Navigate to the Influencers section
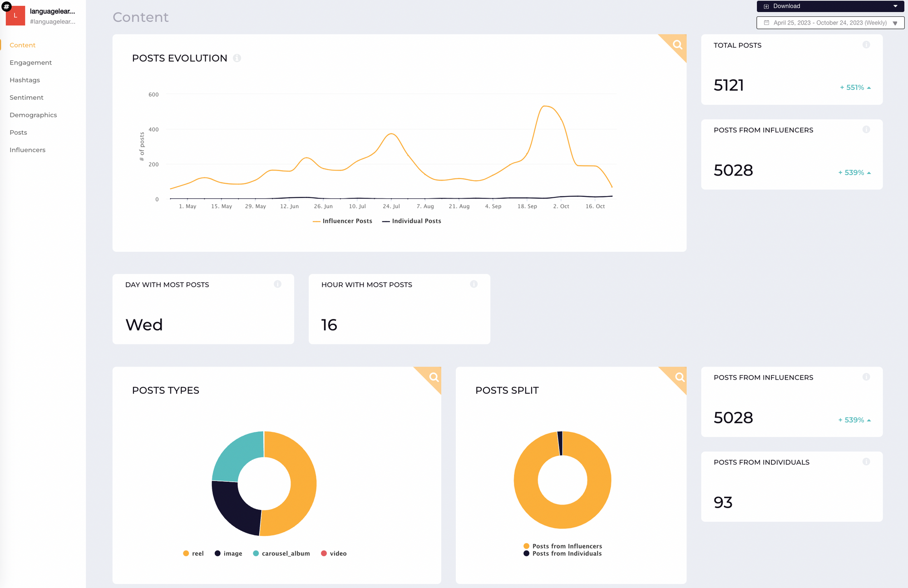 pos(27,149)
